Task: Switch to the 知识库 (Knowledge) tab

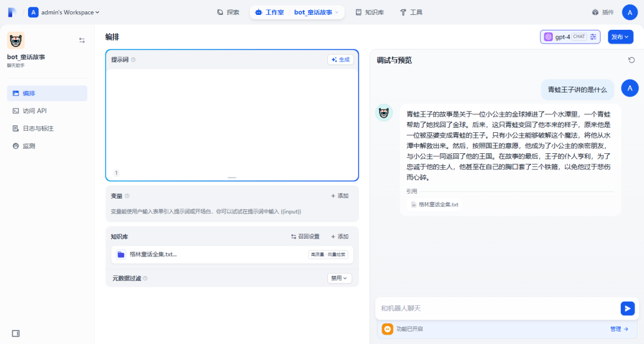Action: coord(370,13)
